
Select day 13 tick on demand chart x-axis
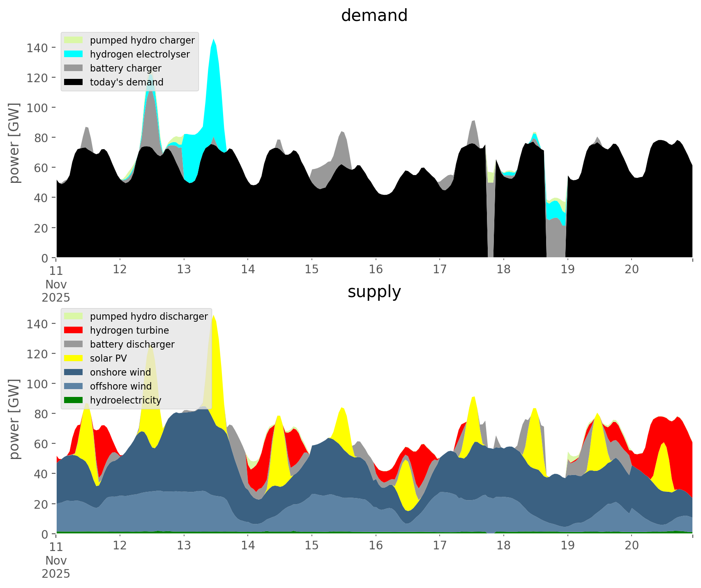184,270
